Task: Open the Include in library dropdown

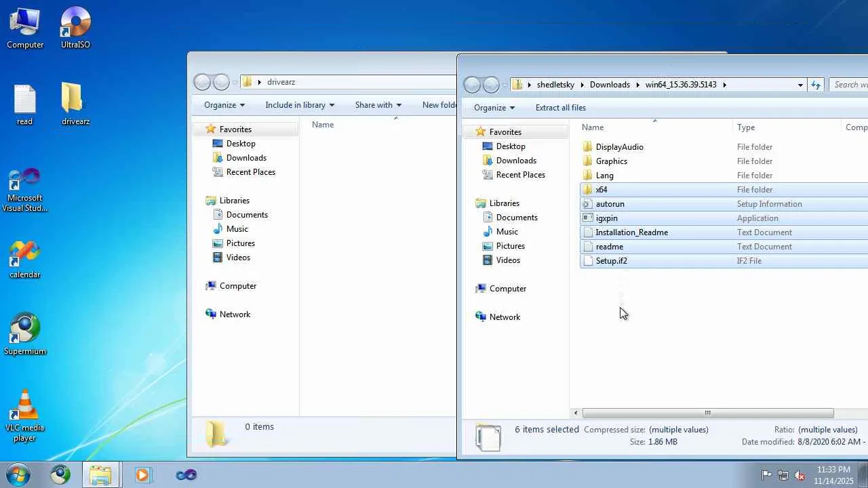Action: pos(300,105)
